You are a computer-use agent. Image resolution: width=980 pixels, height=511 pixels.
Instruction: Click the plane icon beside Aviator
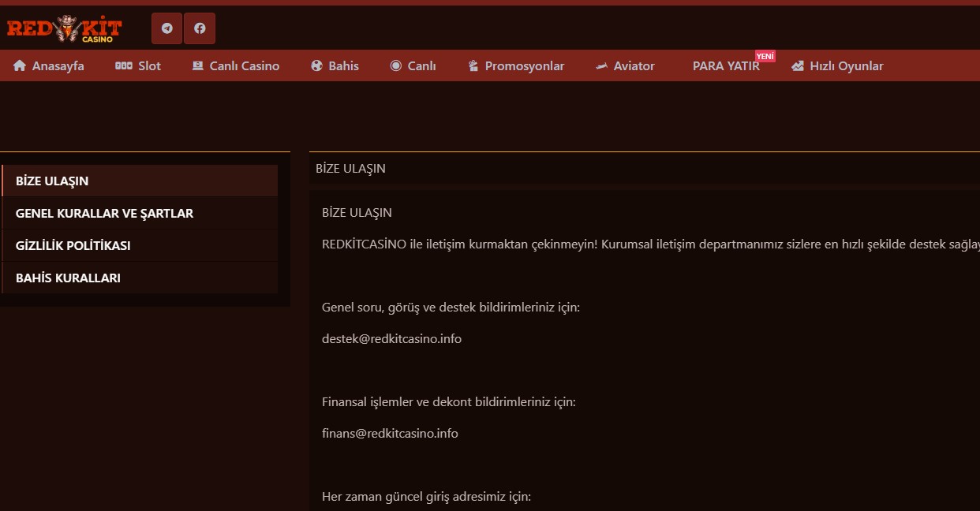point(602,66)
